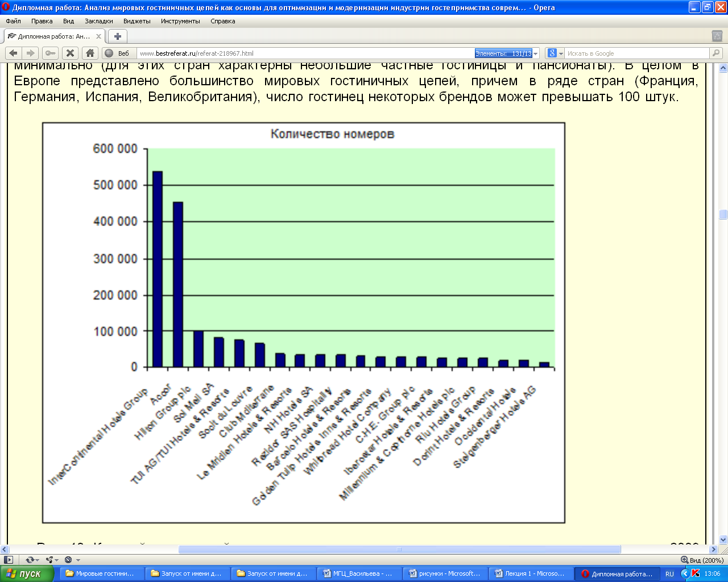
Task: Click the vertical scrollbar up arrow
Action: [723, 68]
